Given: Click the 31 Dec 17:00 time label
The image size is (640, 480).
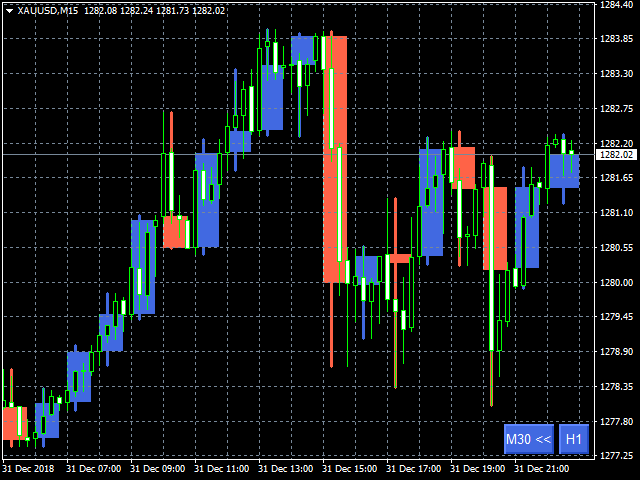Looking at the screenshot, I should pyautogui.click(x=413, y=469).
